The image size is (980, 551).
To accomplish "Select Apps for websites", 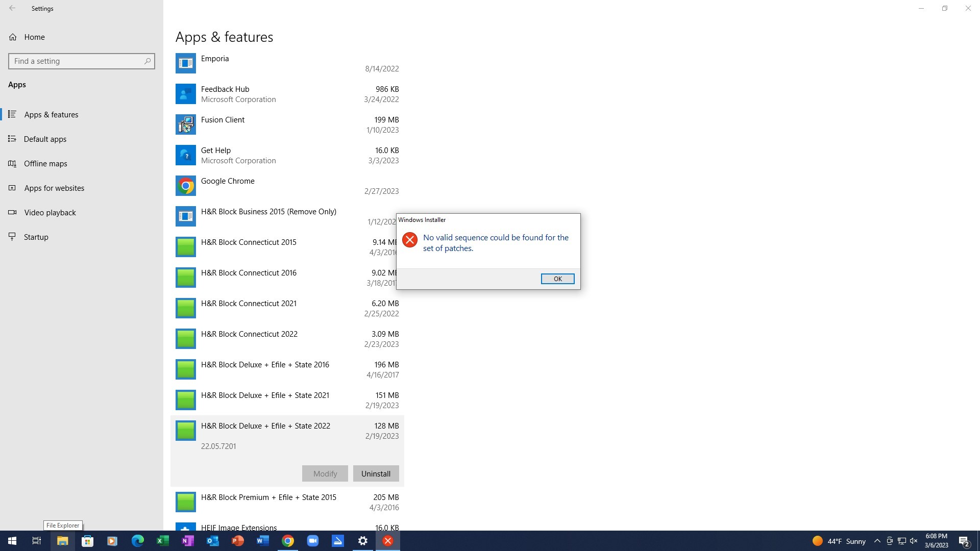I will coord(54,188).
